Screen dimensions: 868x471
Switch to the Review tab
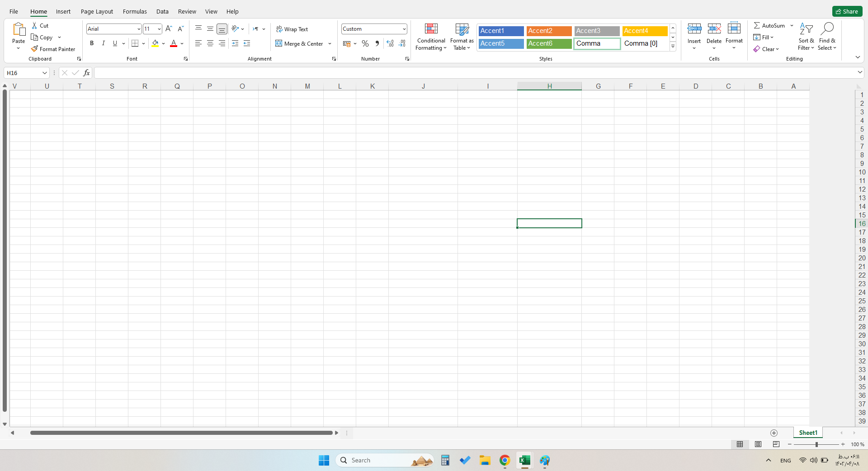pos(187,11)
